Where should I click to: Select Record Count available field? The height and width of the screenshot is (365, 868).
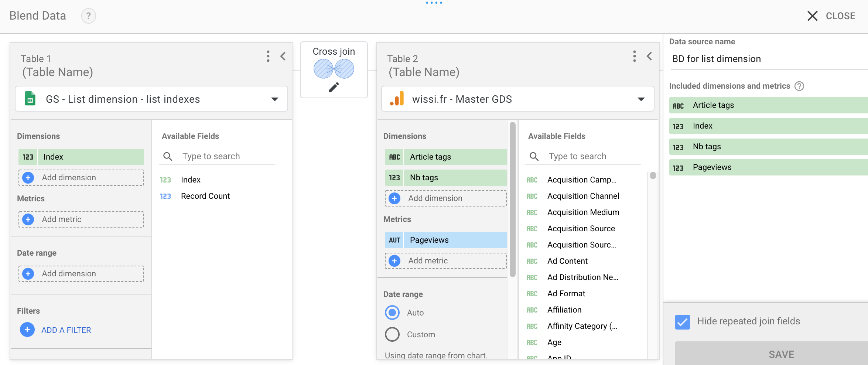(x=205, y=196)
